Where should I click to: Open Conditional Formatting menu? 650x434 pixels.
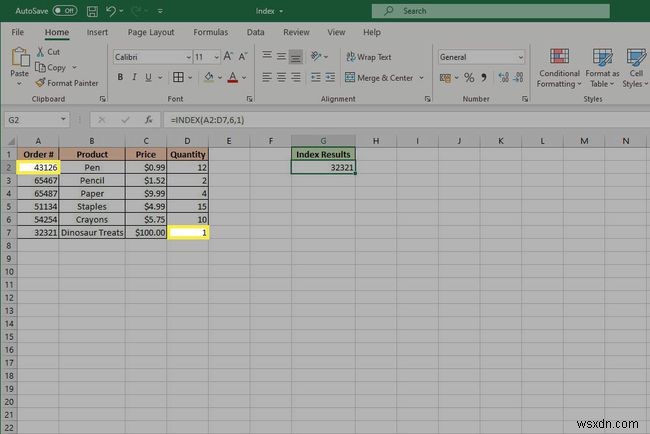tap(559, 68)
